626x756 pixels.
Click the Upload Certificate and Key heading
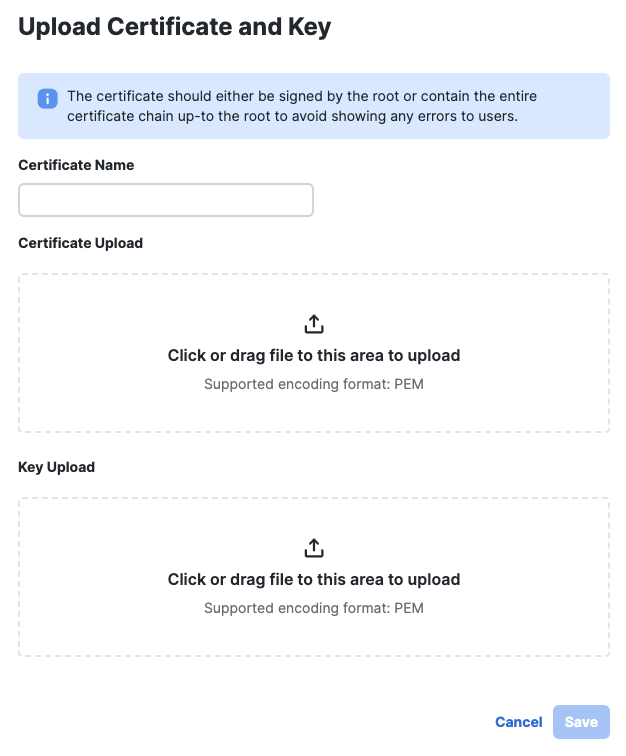[175, 27]
